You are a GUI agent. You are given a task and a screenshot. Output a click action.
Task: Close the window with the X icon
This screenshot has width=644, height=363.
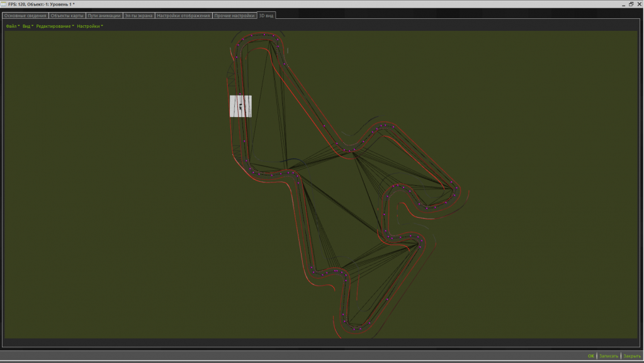click(639, 4)
